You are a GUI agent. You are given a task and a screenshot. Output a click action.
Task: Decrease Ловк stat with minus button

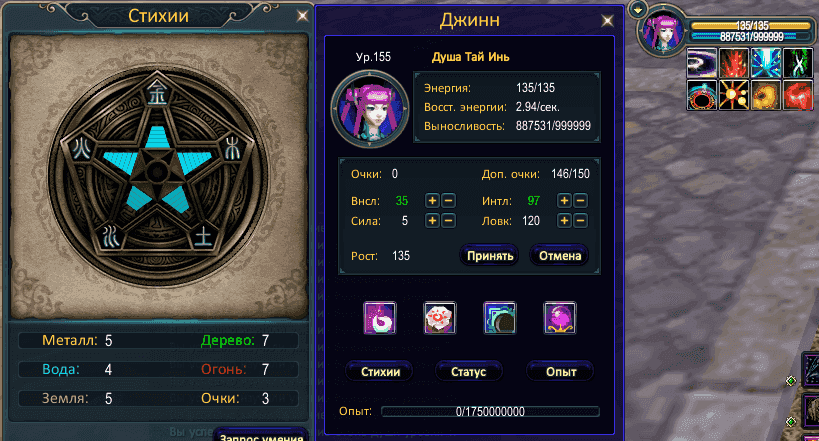(x=580, y=221)
